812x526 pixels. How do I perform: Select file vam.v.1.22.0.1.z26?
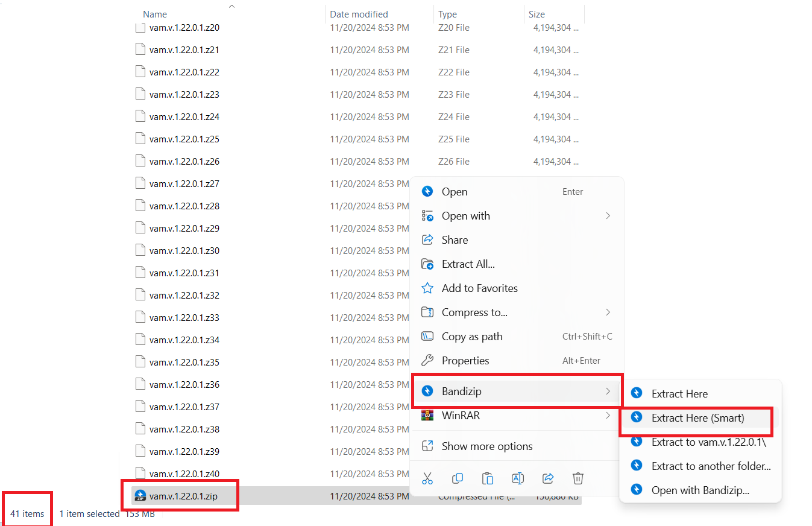click(184, 162)
